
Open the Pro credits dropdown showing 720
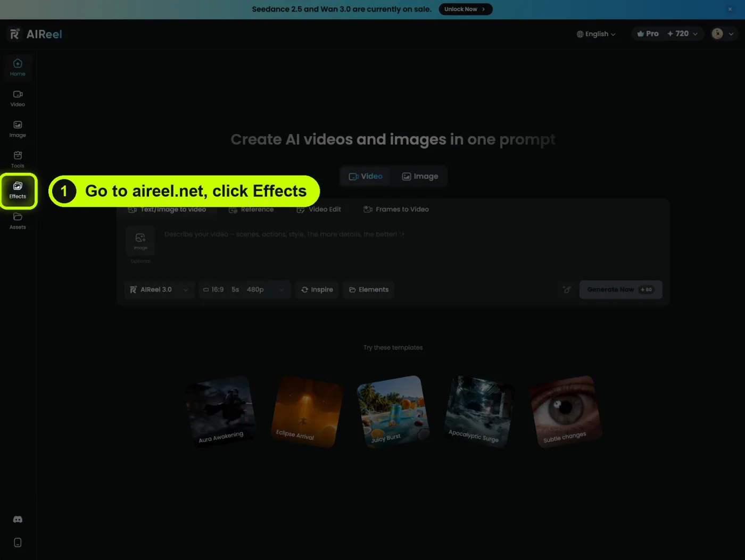click(667, 34)
